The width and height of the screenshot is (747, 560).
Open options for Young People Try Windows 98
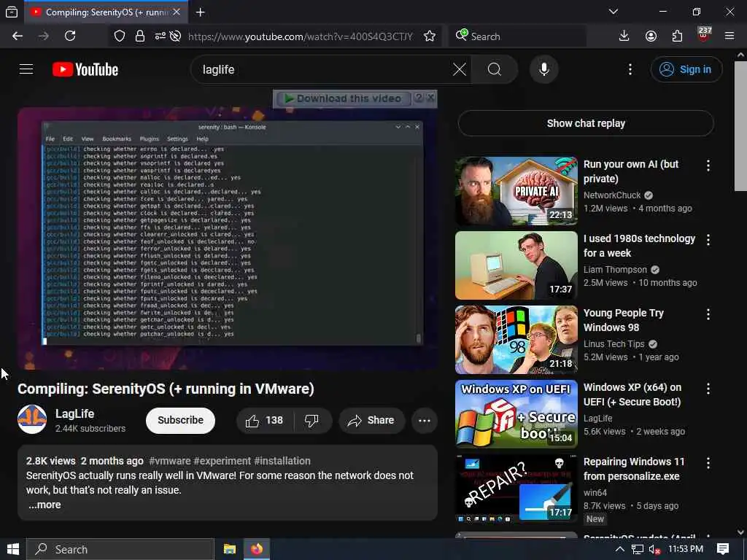click(x=708, y=314)
